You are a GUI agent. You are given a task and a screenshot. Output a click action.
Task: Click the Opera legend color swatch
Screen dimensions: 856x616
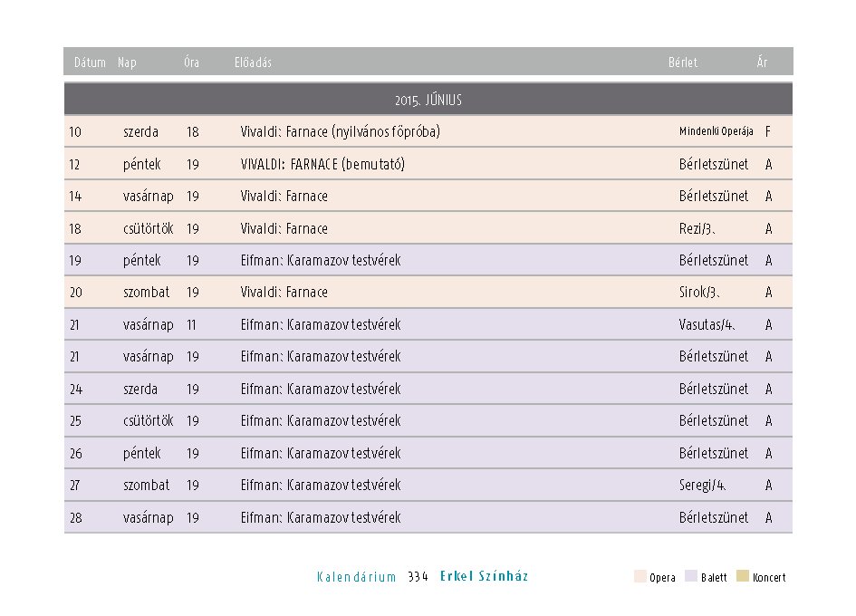pyautogui.click(x=640, y=576)
